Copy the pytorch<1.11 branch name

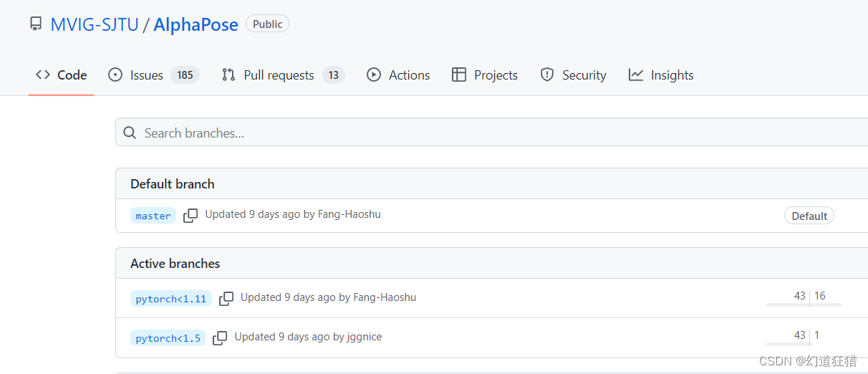click(226, 298)
